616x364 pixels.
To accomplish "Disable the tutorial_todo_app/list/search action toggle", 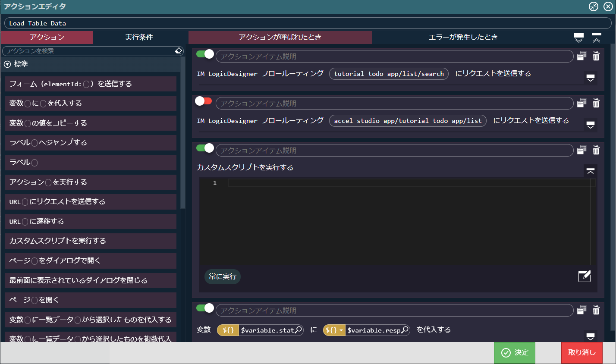I will [x=205, y=54].
